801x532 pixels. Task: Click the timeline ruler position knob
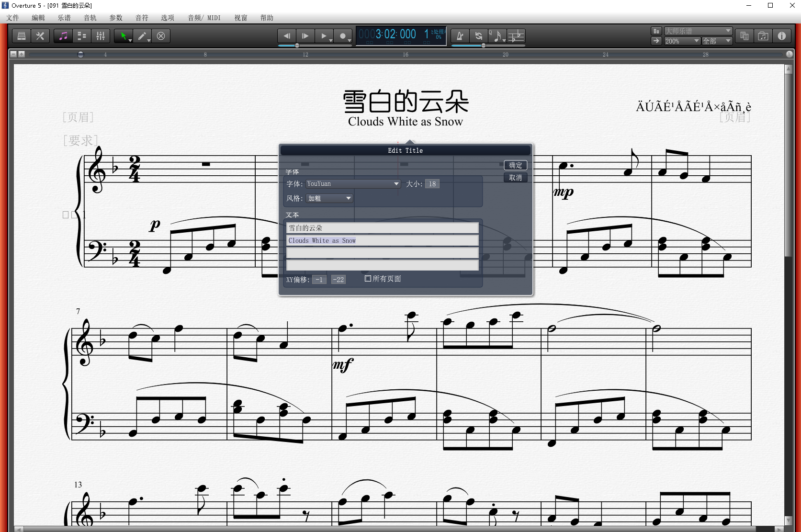pyautogui.click(x=80, y=55)
